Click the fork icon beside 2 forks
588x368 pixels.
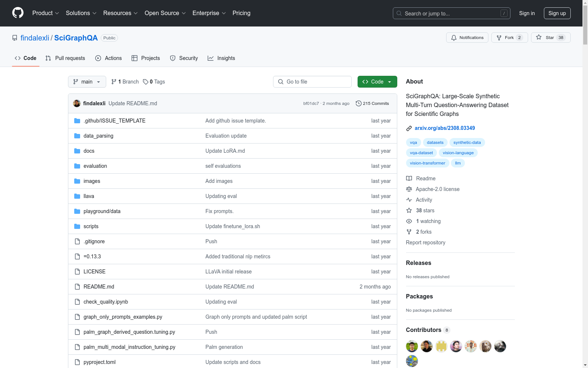click(x=409, y=232)
